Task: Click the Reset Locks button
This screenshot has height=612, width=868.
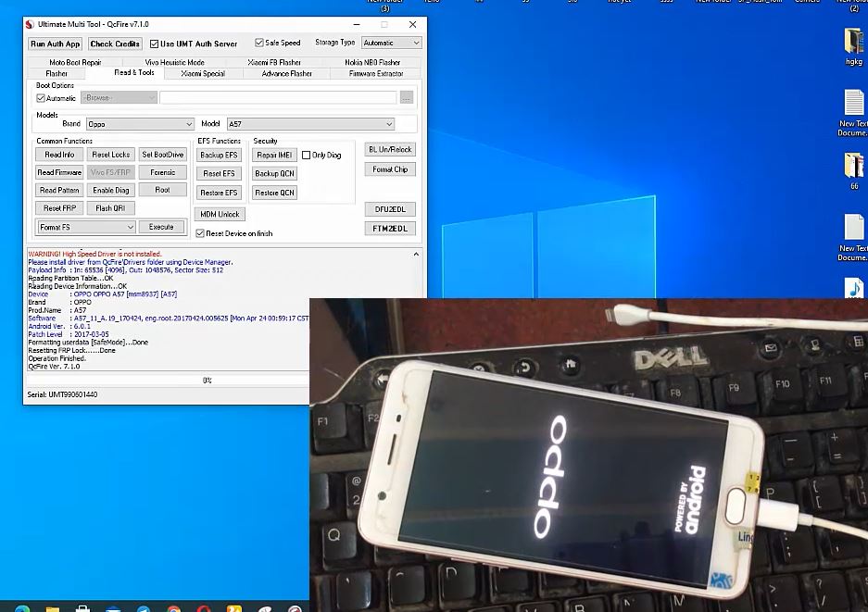Action: [111, 155]
